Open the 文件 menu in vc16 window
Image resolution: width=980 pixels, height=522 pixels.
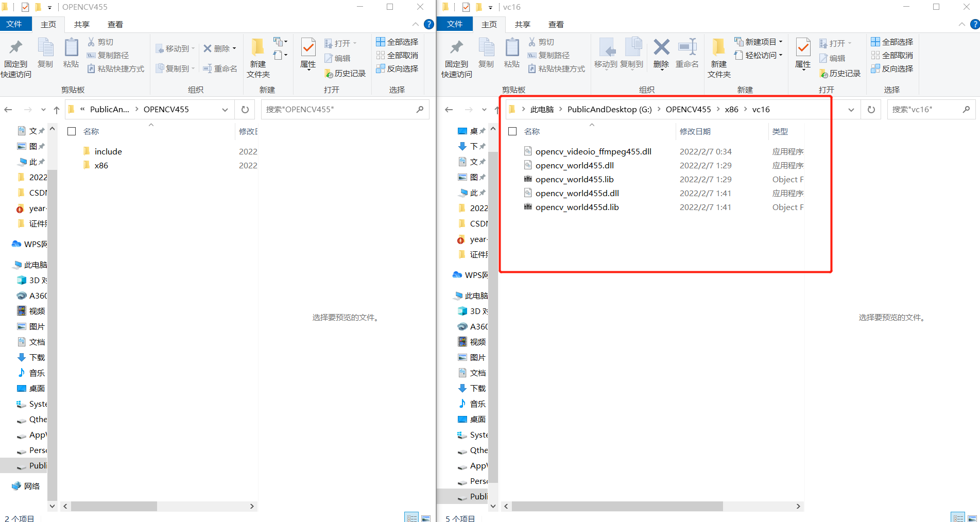pos(455,24)
